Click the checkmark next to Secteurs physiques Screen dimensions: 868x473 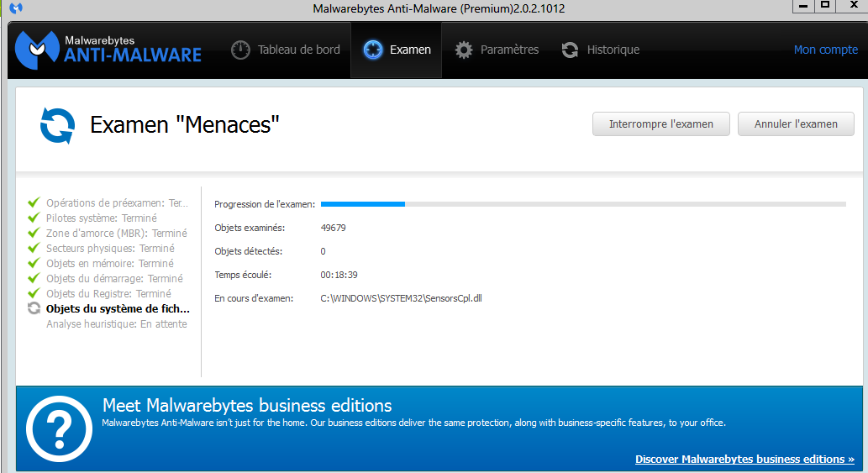[34, 248]
